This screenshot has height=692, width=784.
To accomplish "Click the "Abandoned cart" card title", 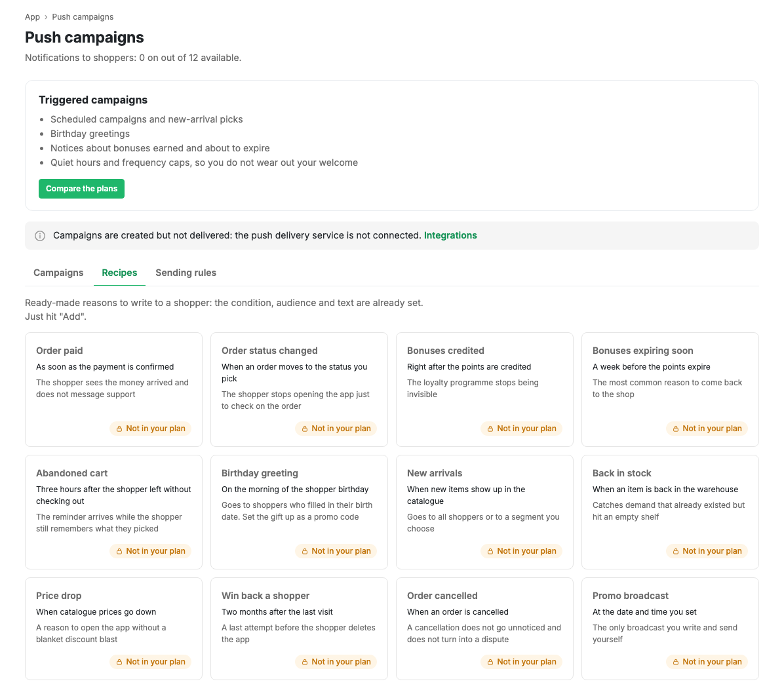I will (x=72, y=474).
